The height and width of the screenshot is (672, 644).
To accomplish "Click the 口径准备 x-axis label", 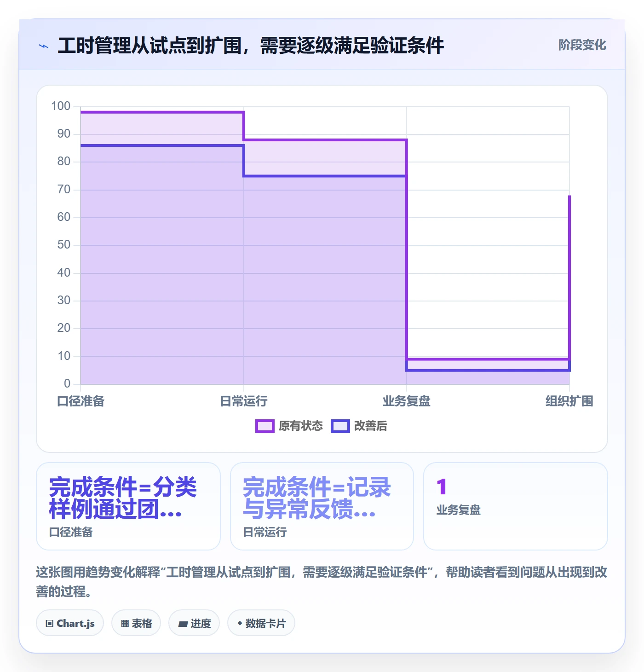I will 81,401.
